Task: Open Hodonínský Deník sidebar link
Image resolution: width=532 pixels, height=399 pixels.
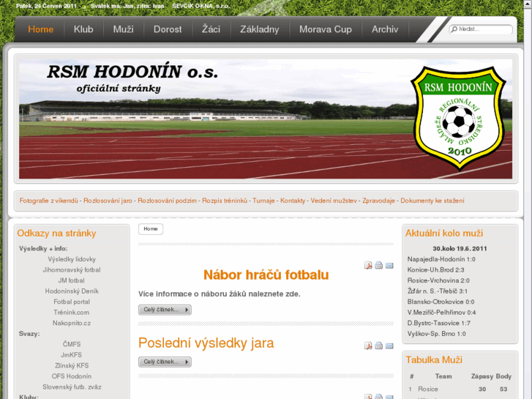Action: tap(72, 291)
